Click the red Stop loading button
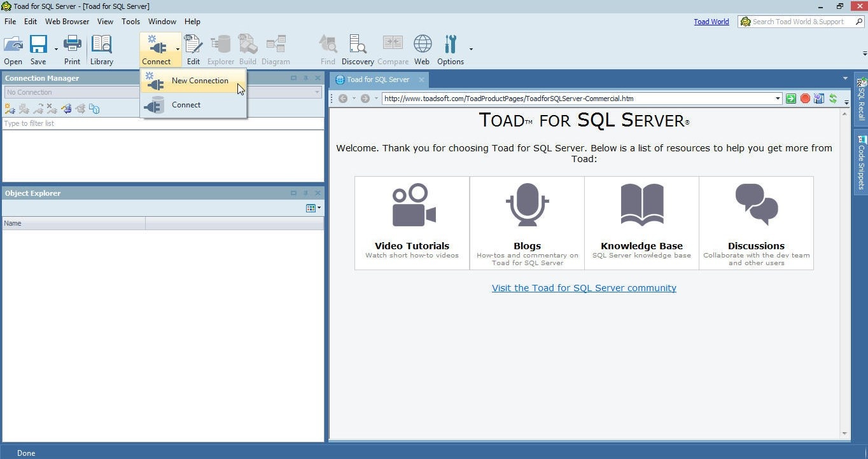Image resolution: width=868 pixels, height=459 pixels. click(805, 99)
